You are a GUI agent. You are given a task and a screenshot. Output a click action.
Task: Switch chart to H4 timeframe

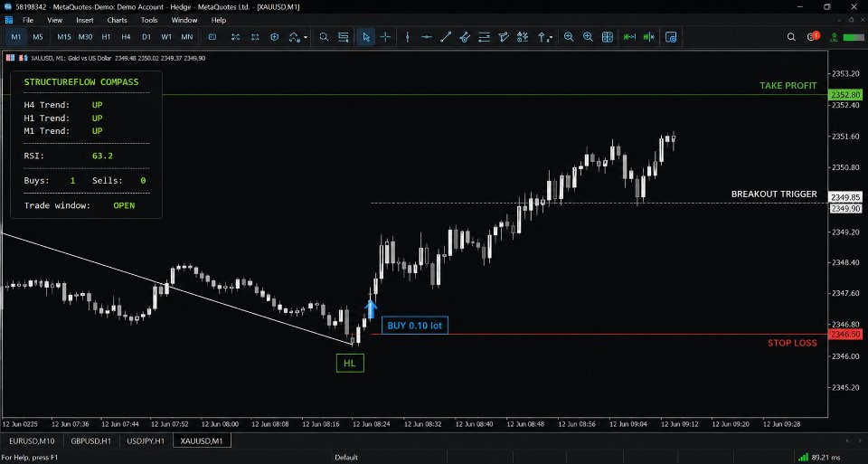coord(126,37)
